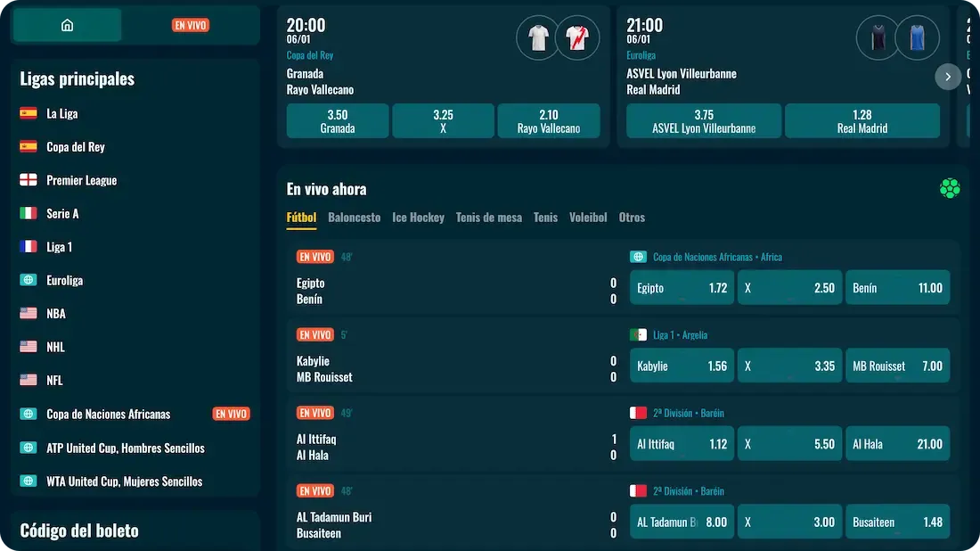Select the Rayo Vallecano striped jersey icon
The height and width of the screenshot is (551, 980).
pyautogui.click(x=579, y=38)
